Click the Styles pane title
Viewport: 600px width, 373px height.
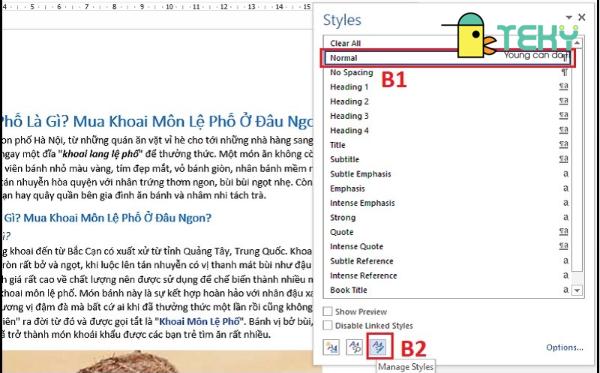(x=342, y=20)
